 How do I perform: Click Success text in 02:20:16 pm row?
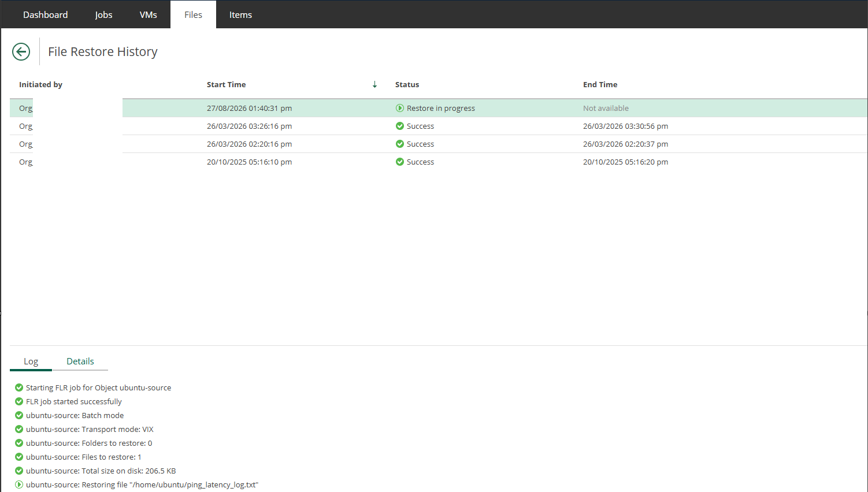pyautogui.click(x=420, y=144)
